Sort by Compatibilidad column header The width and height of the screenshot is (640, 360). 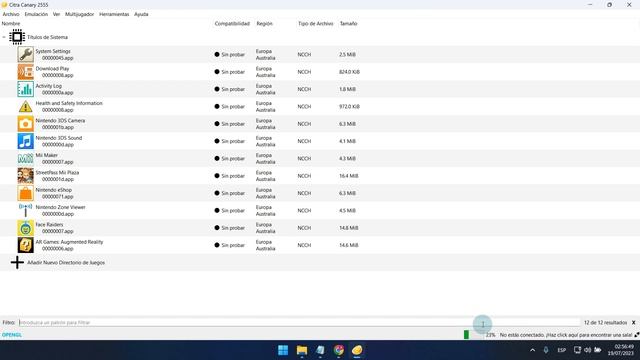[232, 24]
